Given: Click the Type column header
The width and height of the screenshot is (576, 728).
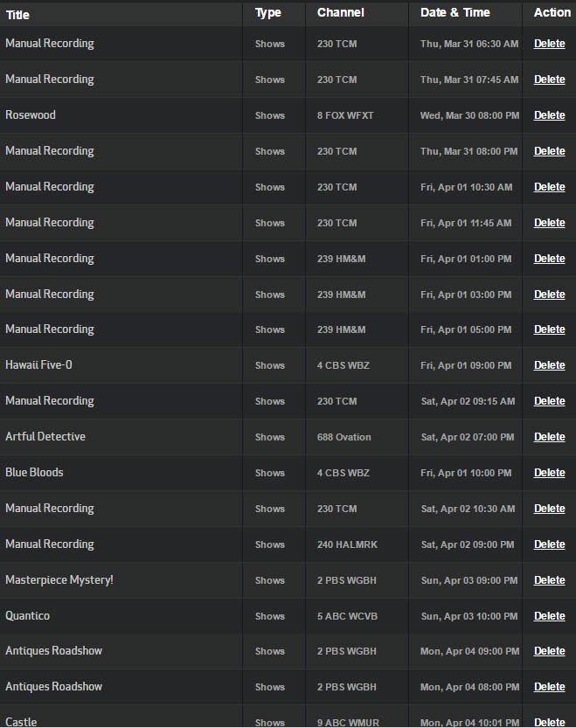Looking at the screenshot, I should (x=268, y=13).
